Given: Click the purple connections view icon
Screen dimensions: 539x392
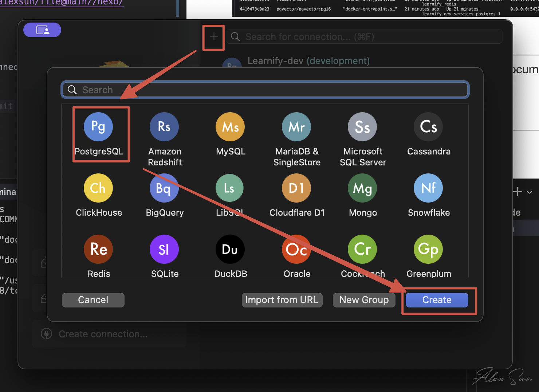Looking at the screenshot, I should (42, 30).
